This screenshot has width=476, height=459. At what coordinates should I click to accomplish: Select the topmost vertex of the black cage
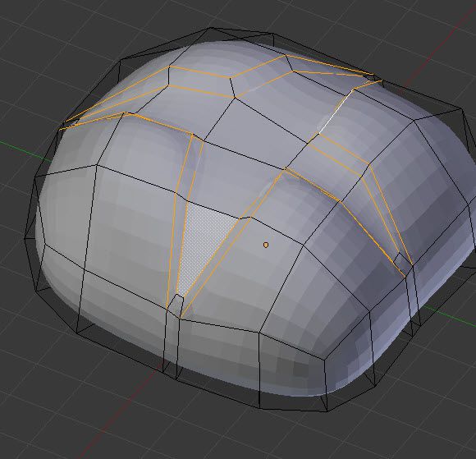[x=211, y=28]
